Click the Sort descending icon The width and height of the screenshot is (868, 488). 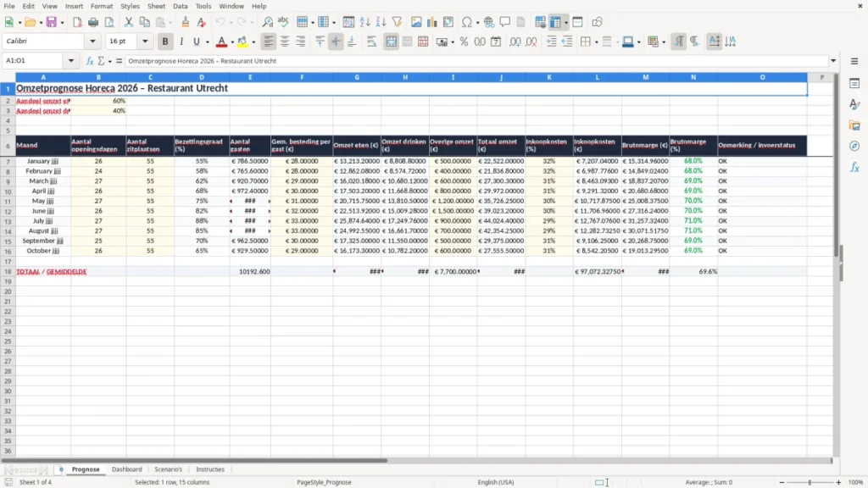pos(381,22)
